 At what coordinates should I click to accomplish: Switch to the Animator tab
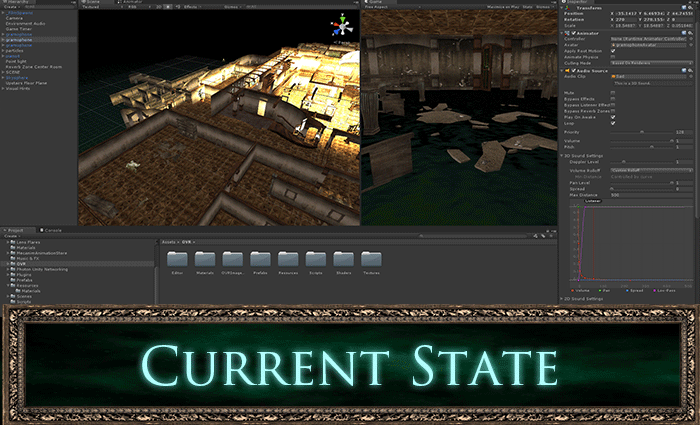pyautogui.click(x=130, y=3)
